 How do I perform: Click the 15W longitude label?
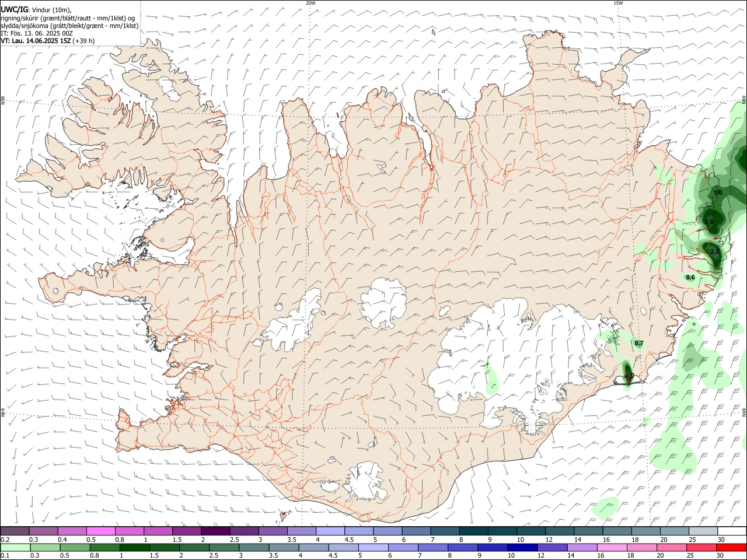click(x=618, y=3)
